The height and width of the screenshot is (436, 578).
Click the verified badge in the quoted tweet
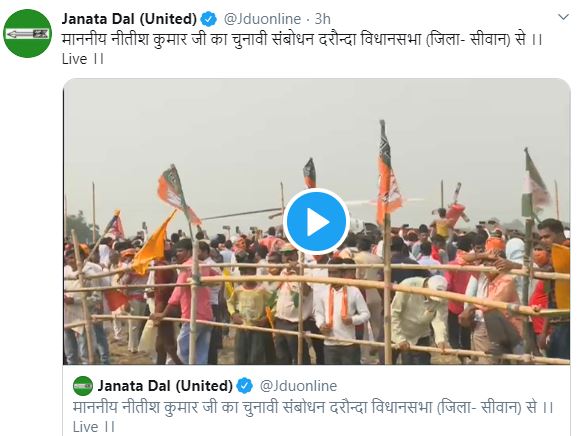[x=245, y=386]
